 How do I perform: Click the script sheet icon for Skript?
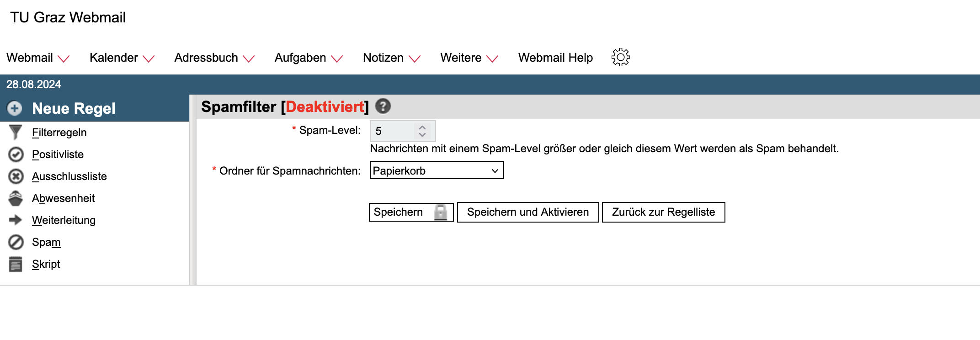(16, 264)
